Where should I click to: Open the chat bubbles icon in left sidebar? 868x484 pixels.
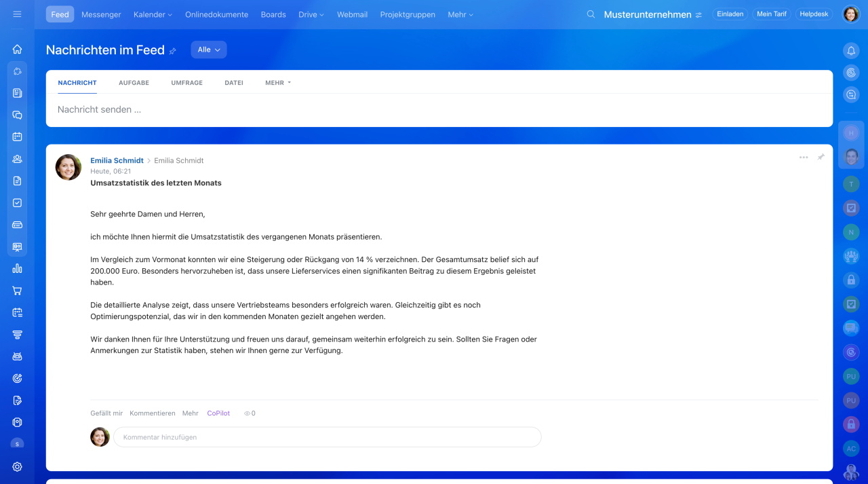click(x=17, y=115)
